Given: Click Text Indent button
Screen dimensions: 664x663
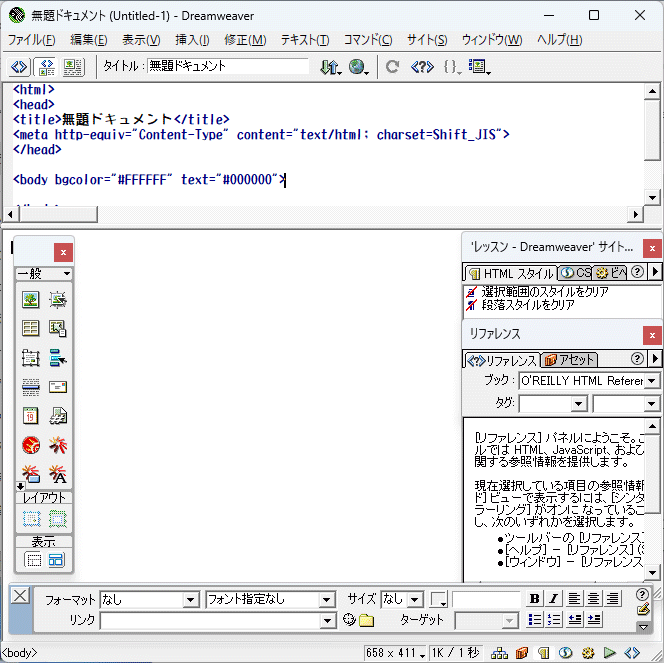Looking at the screenshot, I should click(x=594, y=620).
